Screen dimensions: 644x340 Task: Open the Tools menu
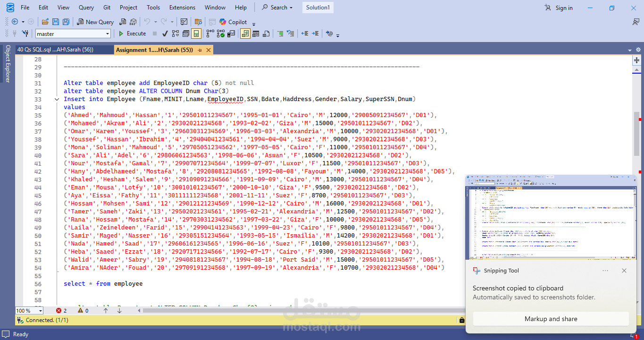pos(153,8)
